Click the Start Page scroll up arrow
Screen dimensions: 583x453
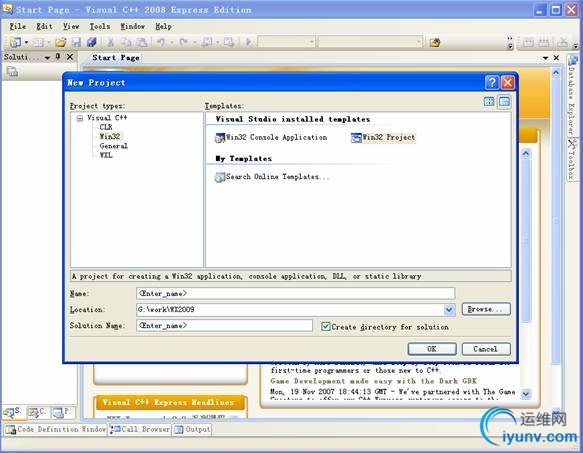coord(555,73)
